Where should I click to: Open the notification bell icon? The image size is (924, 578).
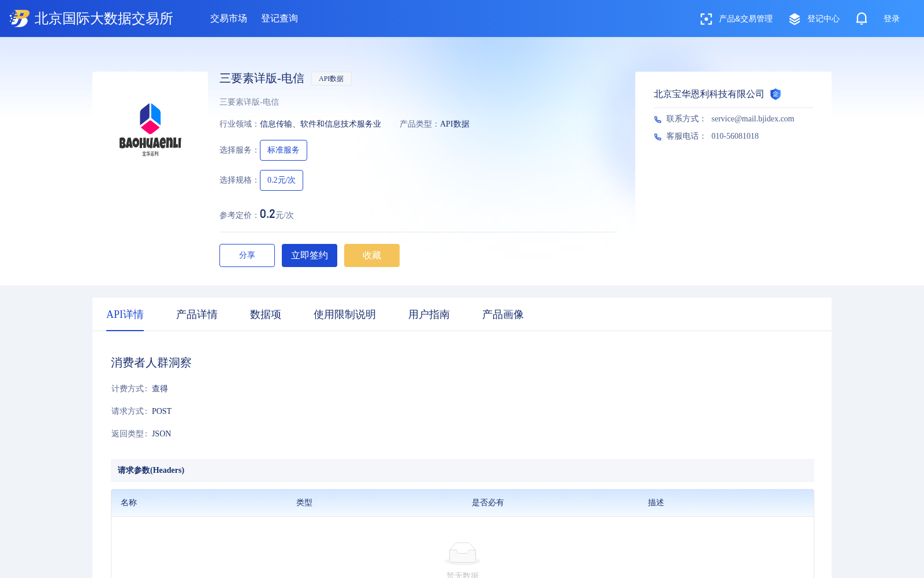click(x=861, y=18)
